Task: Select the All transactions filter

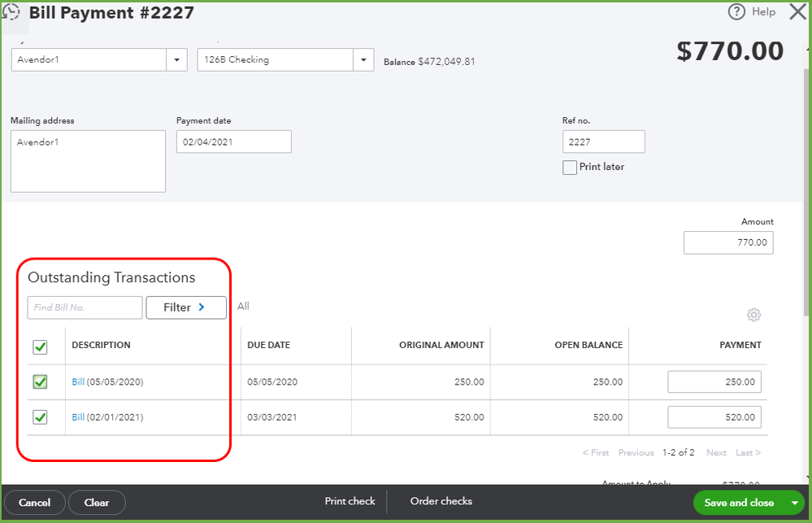Action: [x=243, y=307]
